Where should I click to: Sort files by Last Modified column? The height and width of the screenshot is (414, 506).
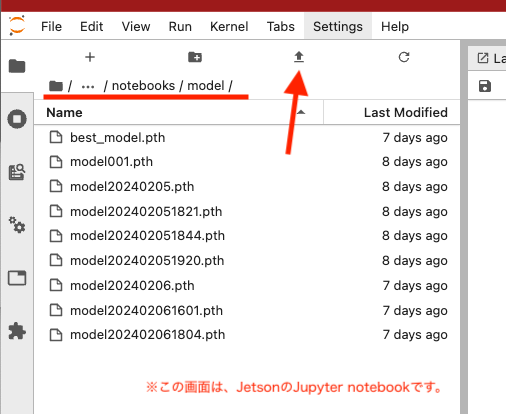pos(392,113)
